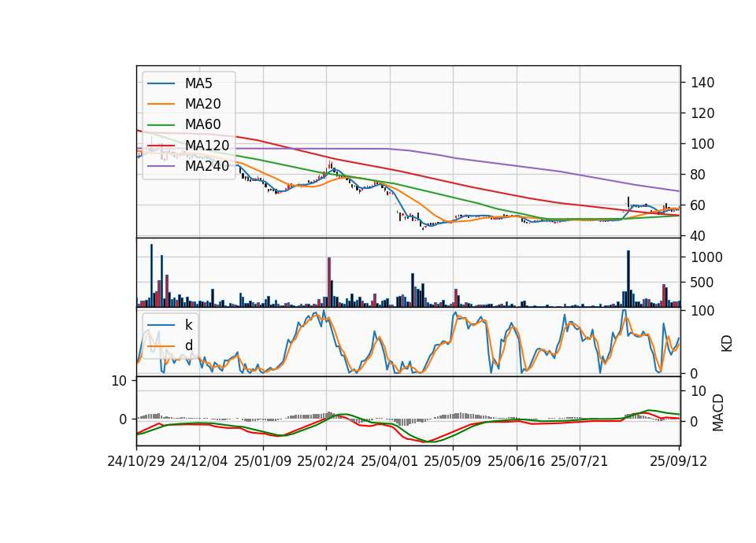756x543 pixels.
Task: Click the k legend label in KD panel
Action: click(x=189, y=325)
